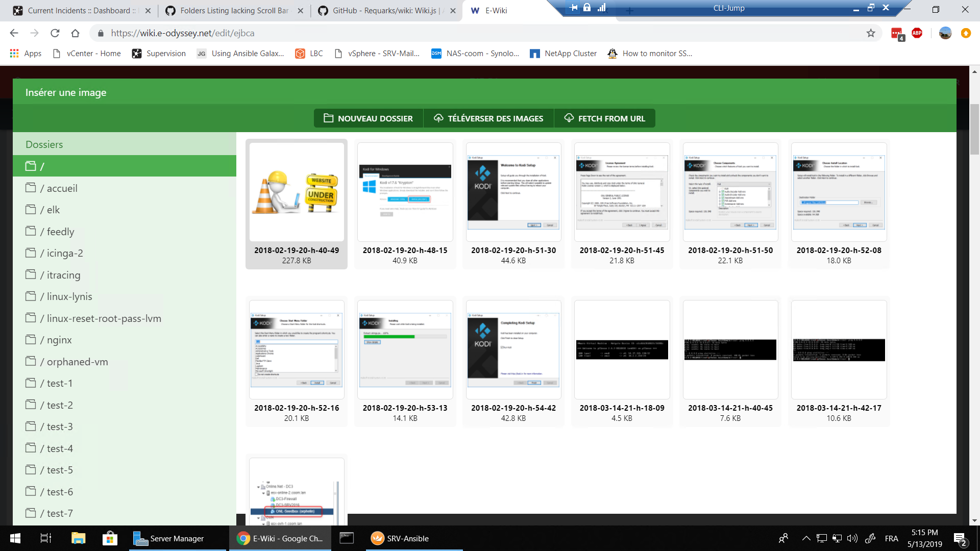This screenshot has height=551, width=980.
Task: Select the root folder icon in Dossiers
Action: (31, 166)
